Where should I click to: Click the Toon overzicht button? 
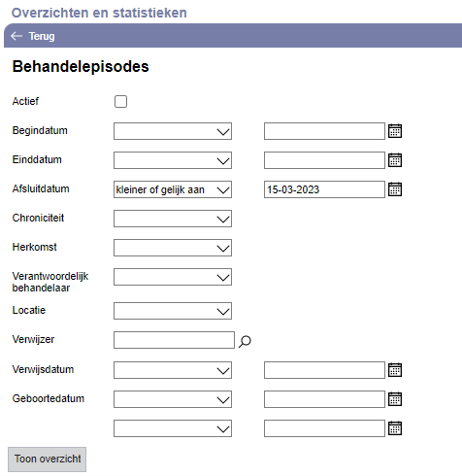(x=48, y=459)
